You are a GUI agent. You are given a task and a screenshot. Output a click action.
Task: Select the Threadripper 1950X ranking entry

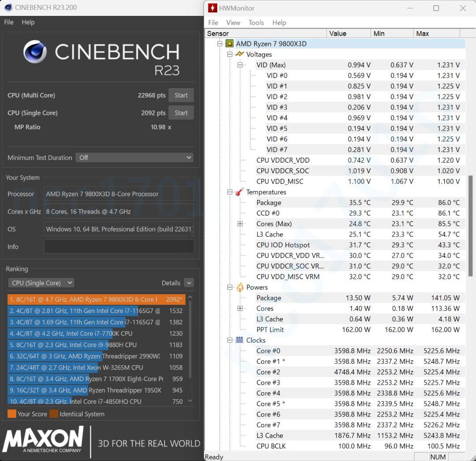click(96, 390)
